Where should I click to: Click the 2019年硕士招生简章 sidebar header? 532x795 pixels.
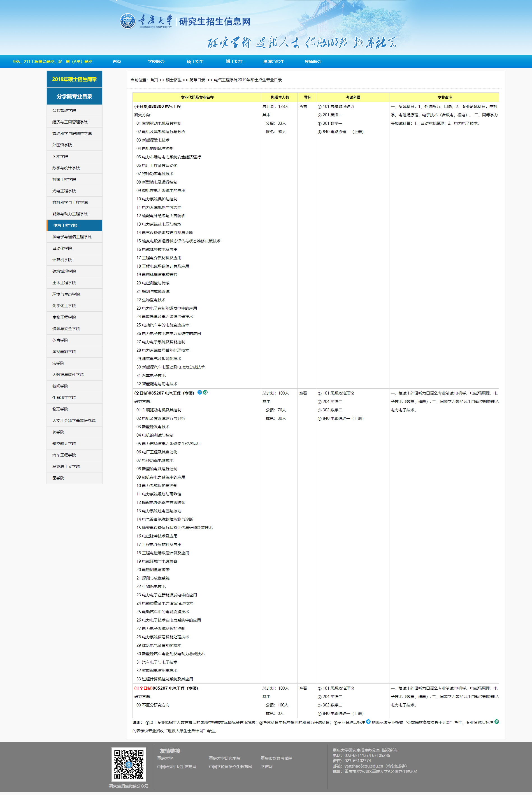pos(74,79)
